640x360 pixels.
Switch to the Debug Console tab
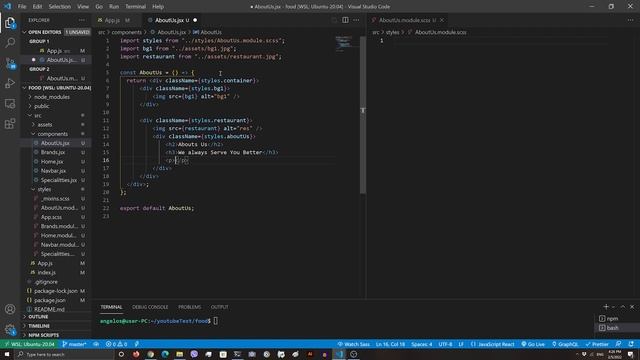[150, 307]
